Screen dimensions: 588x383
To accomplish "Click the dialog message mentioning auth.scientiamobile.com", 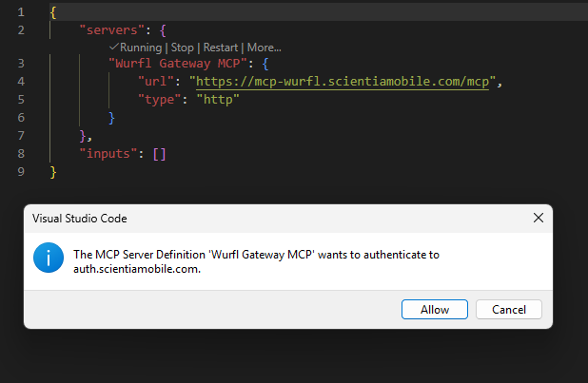I will tap(256, 261).
